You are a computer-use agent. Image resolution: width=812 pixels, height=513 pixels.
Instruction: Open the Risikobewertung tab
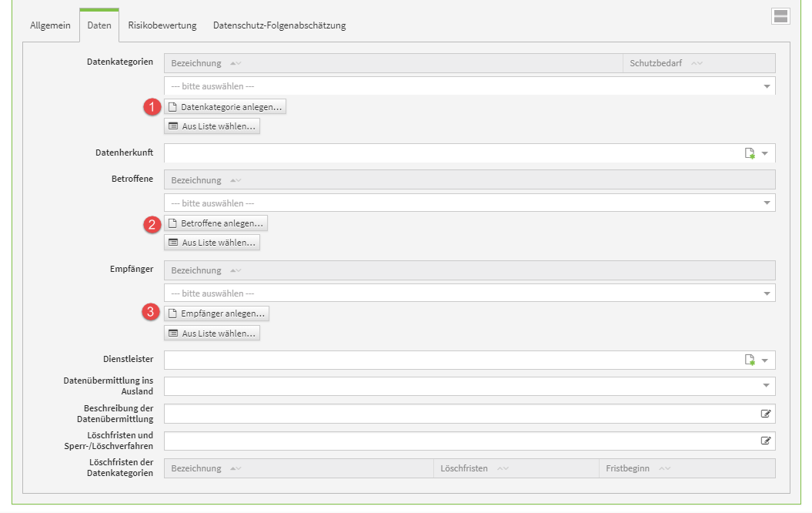[162, 25]
